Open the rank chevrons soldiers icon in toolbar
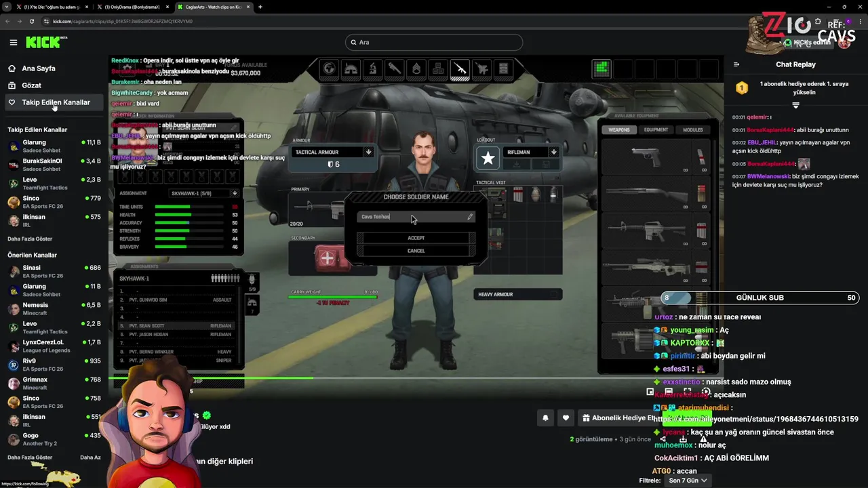This screenshot has height=488, width=868. tap(416, 68)
